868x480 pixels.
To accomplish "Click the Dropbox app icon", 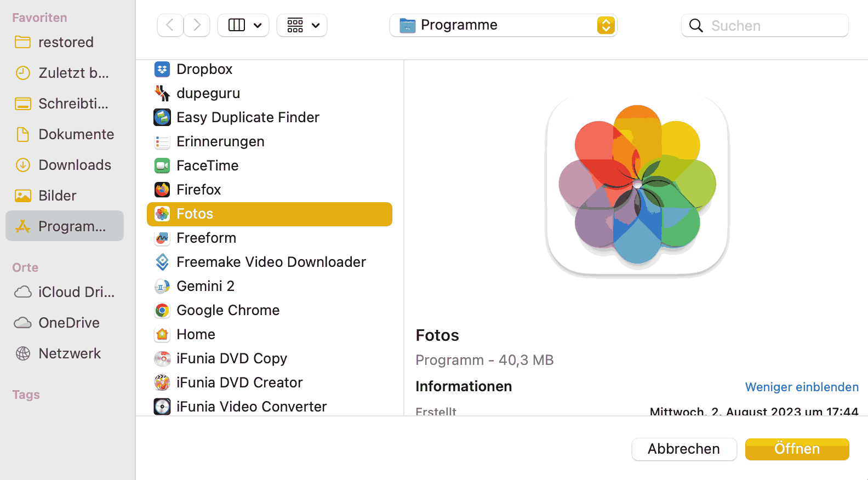I will 162,69.
